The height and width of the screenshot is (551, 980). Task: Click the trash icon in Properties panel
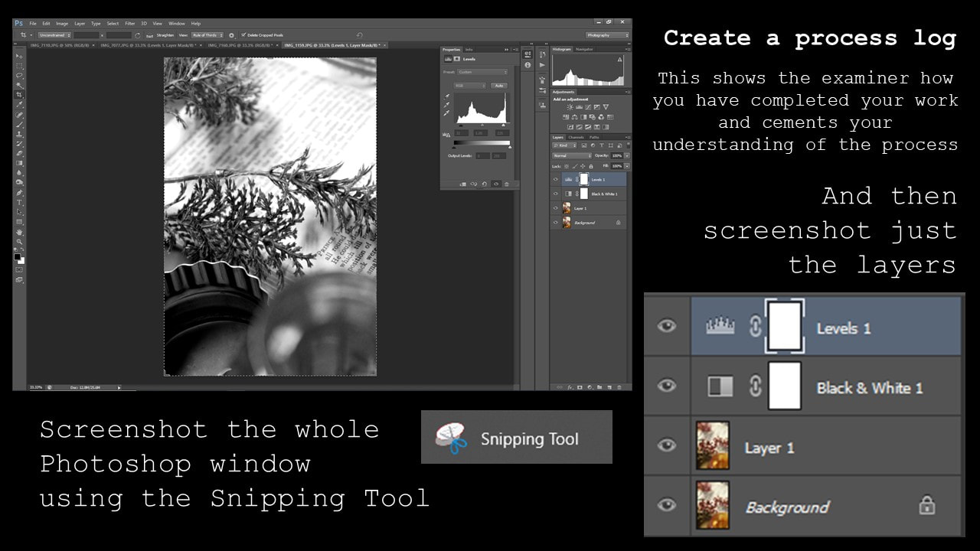(506, 184)
